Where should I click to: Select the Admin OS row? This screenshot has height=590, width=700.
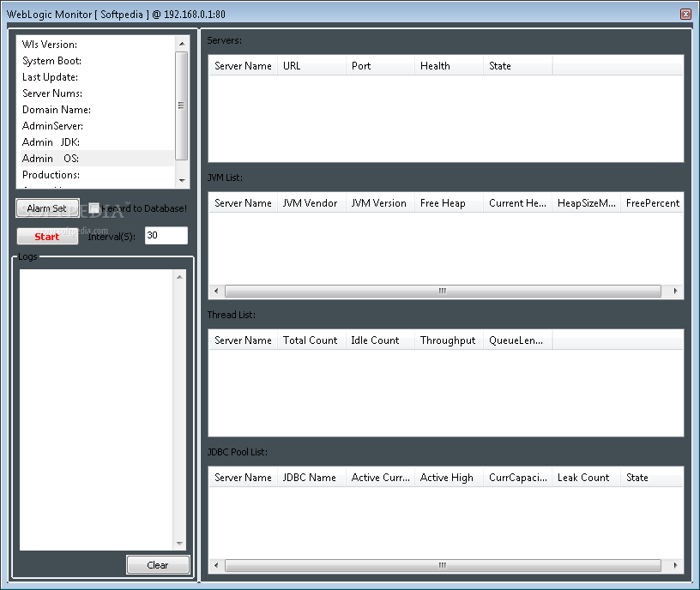click(97, 159)
